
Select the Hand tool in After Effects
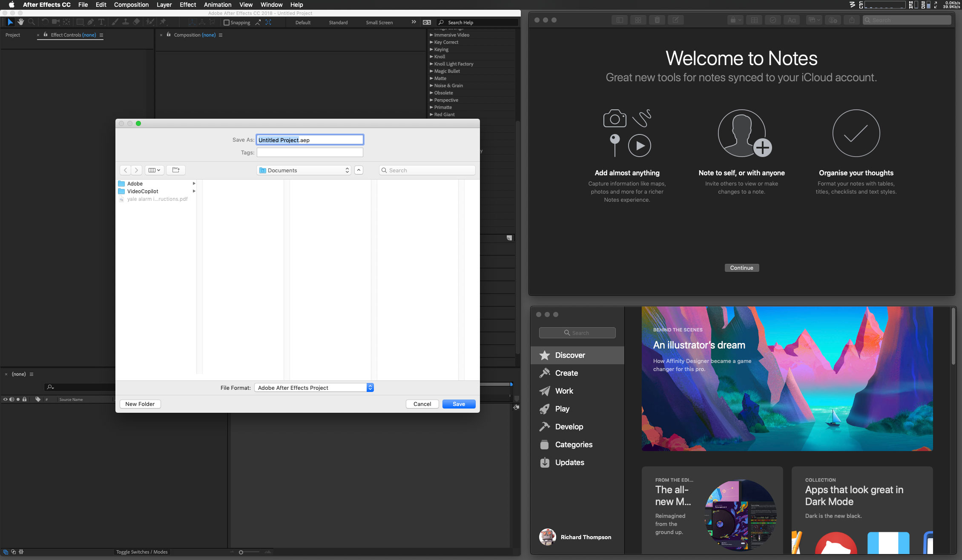(20, 22)
